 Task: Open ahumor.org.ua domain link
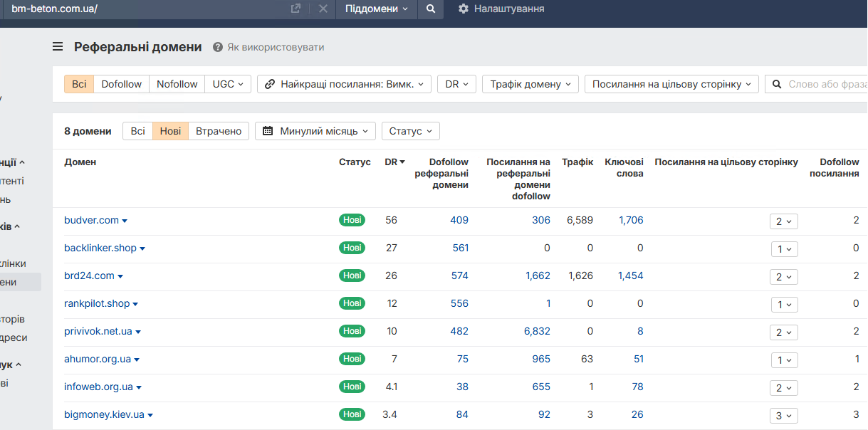[98, 359]
